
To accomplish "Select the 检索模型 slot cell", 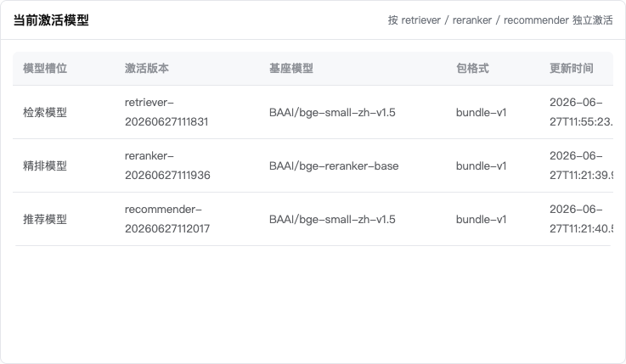I will (x=45, y=113).
